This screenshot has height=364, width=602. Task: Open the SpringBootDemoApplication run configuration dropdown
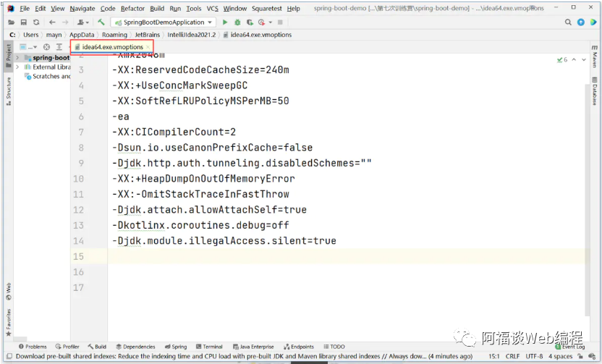[x=164, y=22]
